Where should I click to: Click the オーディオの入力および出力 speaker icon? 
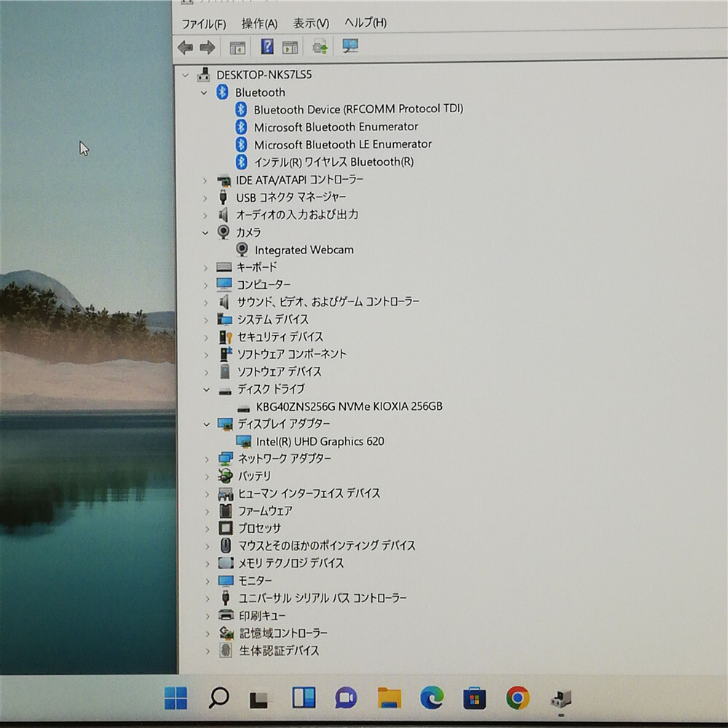click(x=223, y=215)
